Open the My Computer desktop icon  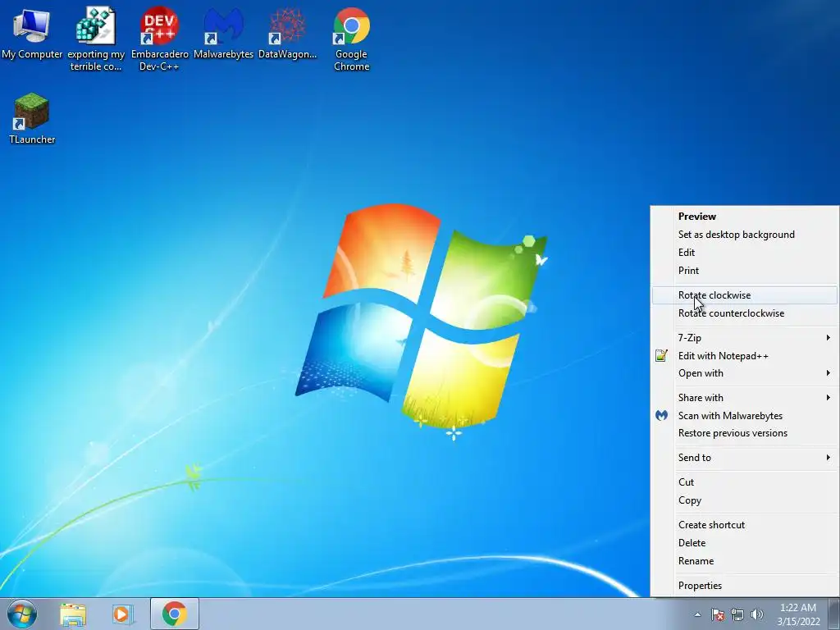tap(32, 34)
